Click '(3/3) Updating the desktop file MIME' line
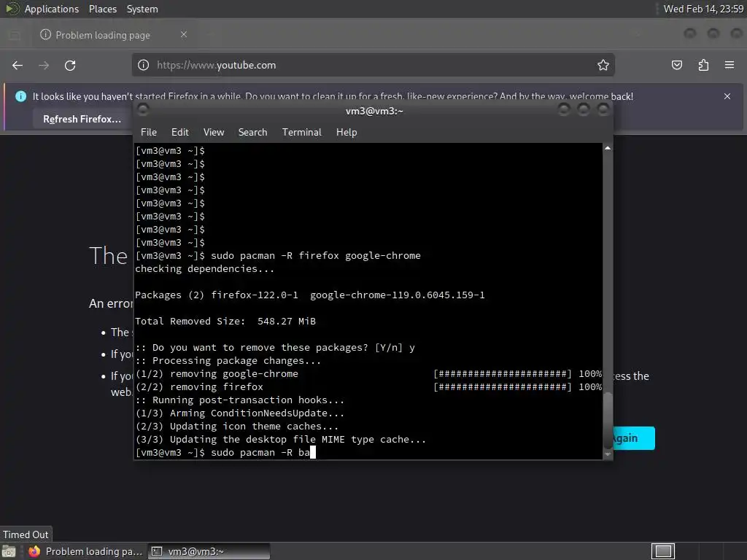 [281, 439]
